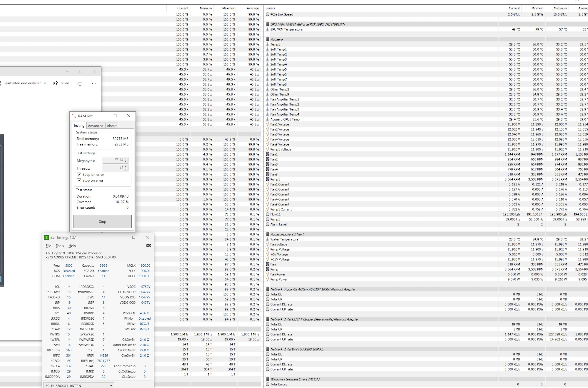Click the Megabytes input field
Viewport: 588px width, 388px height.
click(x=113, y=160)
